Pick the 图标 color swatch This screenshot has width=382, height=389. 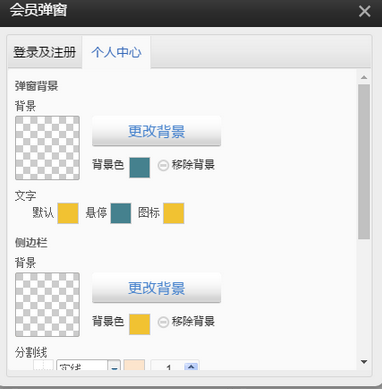(x=173, y=213)
